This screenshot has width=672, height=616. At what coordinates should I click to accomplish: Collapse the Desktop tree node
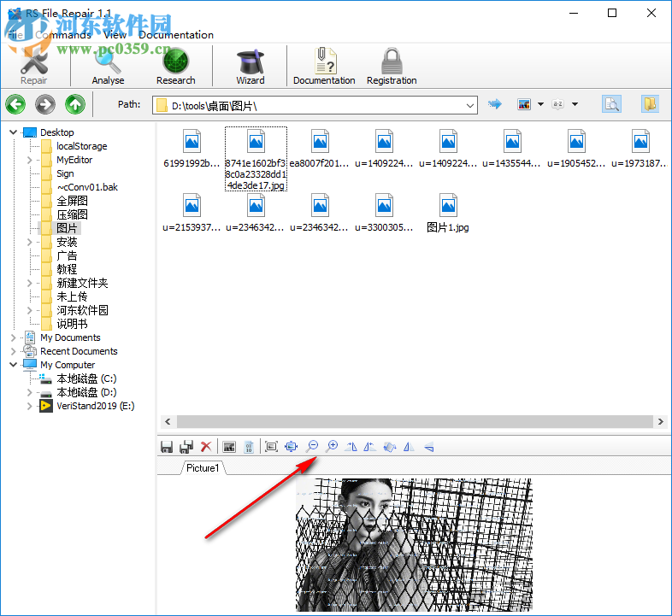tap(14, 132)
